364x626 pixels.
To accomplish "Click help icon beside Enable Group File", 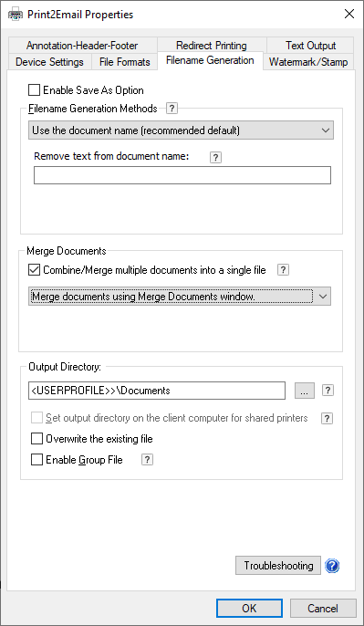I will click(147, 460).
